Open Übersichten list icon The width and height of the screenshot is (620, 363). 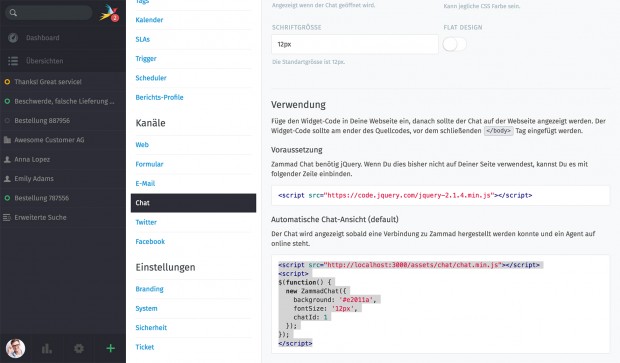coord(13,61)
